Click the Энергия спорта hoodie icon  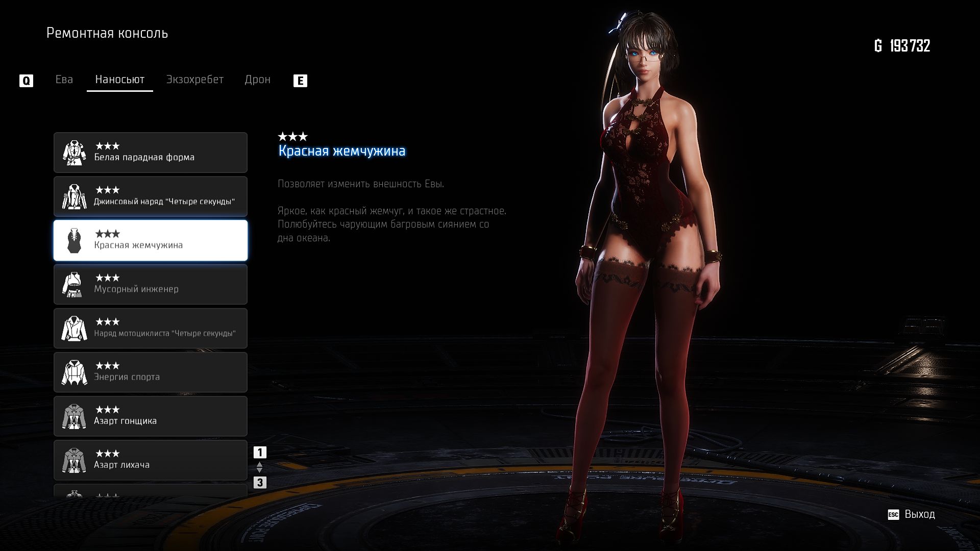75,372
